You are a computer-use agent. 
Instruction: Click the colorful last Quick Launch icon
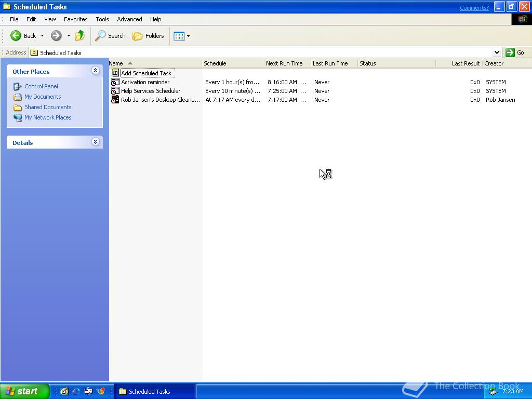(x=100, y=391)
